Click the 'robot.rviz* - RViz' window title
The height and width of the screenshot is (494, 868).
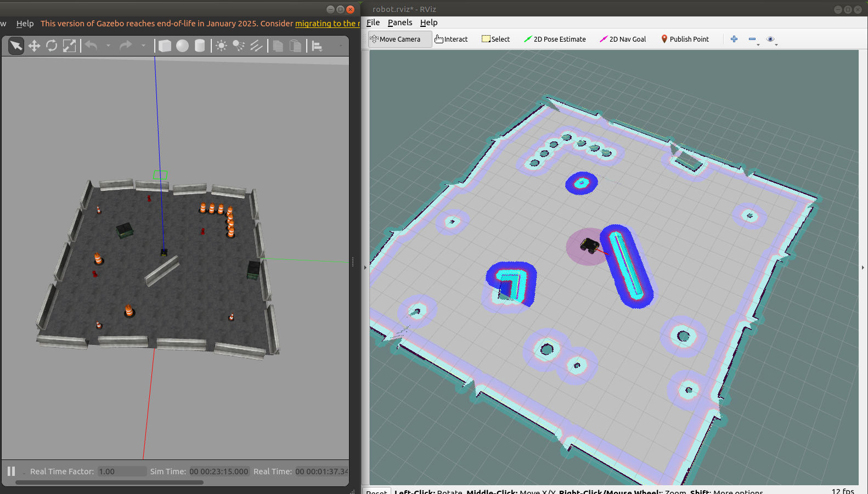pyautogui.click(x=404, y=9)
